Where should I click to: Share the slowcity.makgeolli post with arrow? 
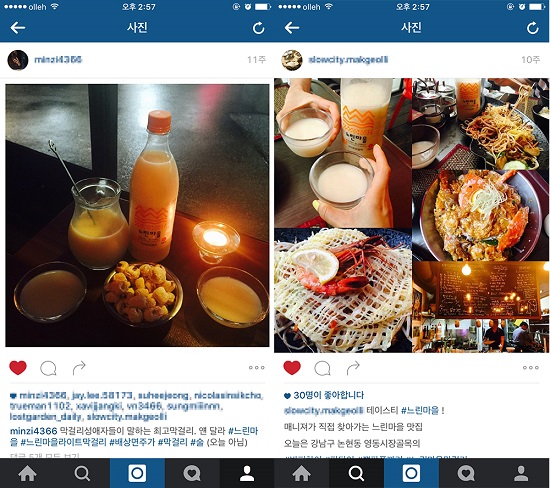tap(353, 368)
